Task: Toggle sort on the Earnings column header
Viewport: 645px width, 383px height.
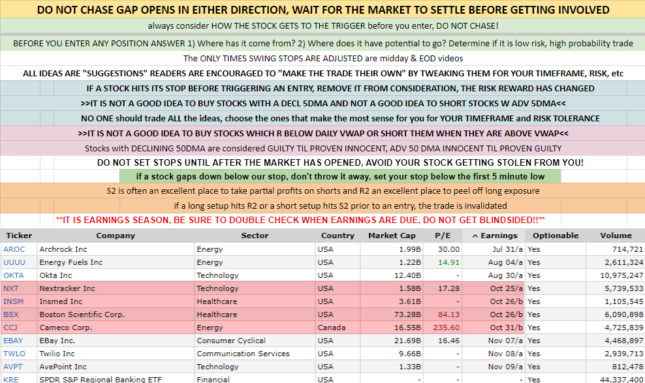Action: click(495, 236)
